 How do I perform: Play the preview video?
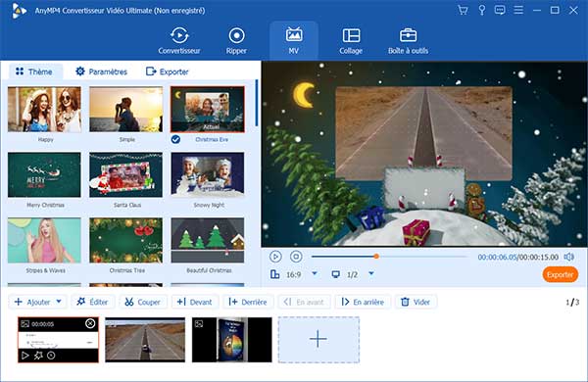coord(275,257)
